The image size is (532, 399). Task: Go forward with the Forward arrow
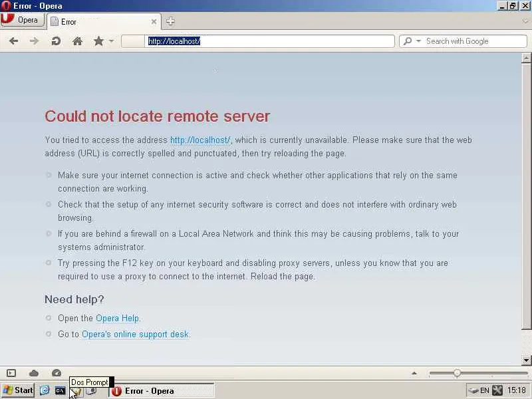click(x=34, y=41)
